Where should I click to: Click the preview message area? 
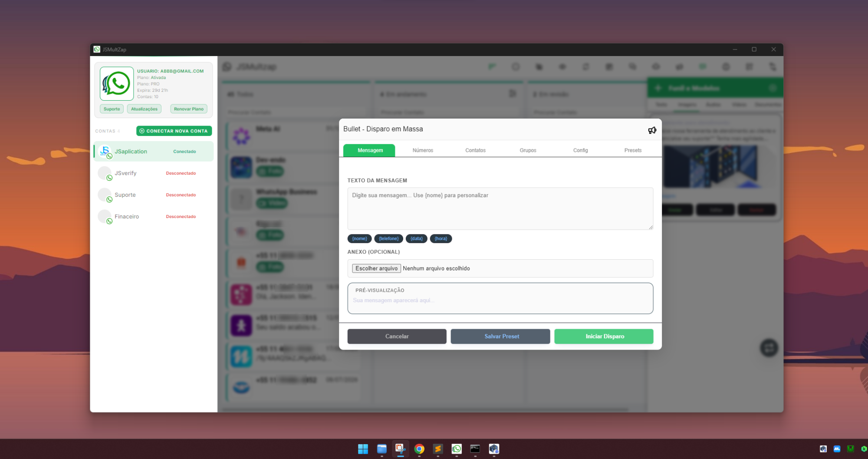(500, 298)
